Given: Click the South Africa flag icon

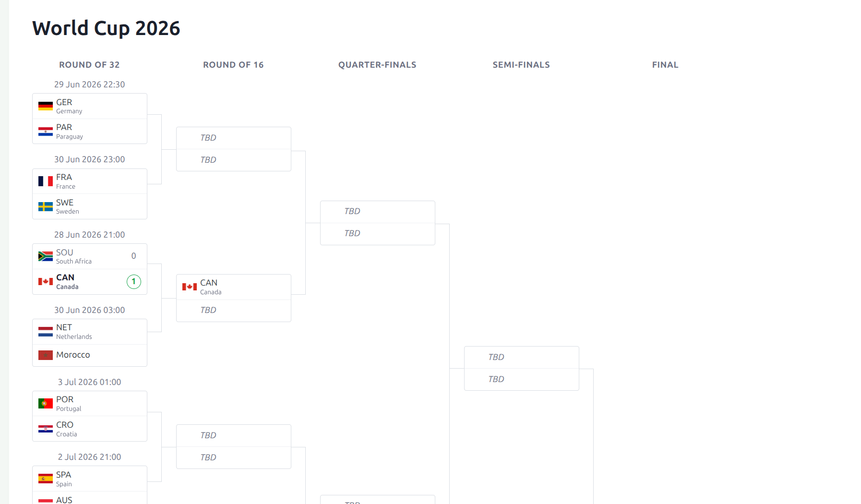Looking at the screenshot, I should tap(46, 256).
